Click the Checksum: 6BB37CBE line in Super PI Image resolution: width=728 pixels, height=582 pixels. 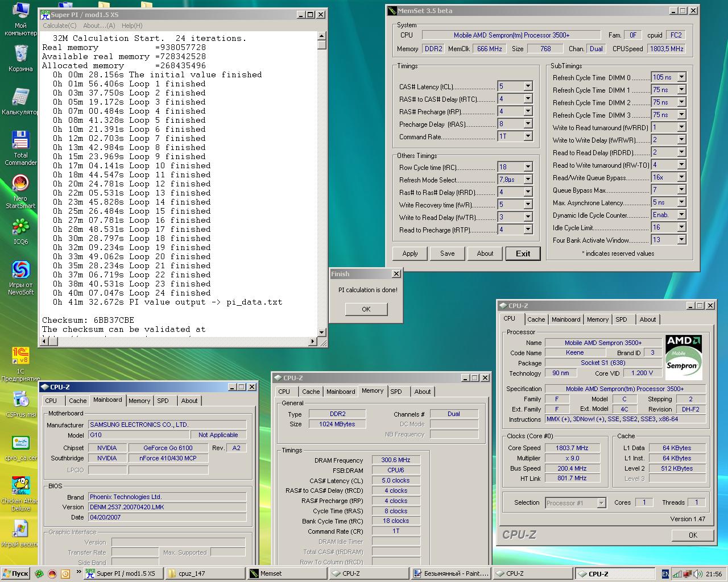(x=88, y=320)
